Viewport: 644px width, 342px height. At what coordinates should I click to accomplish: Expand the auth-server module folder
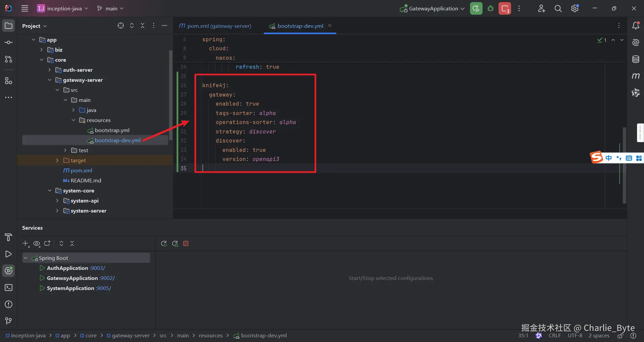click(50, 70)
